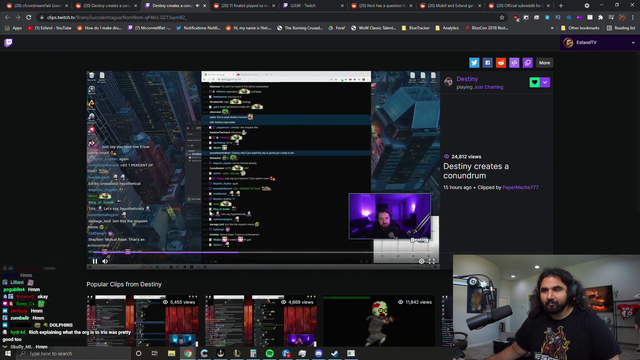Open File Explorer from taskbar
640x360 pixels.
[x=171, y=353]
